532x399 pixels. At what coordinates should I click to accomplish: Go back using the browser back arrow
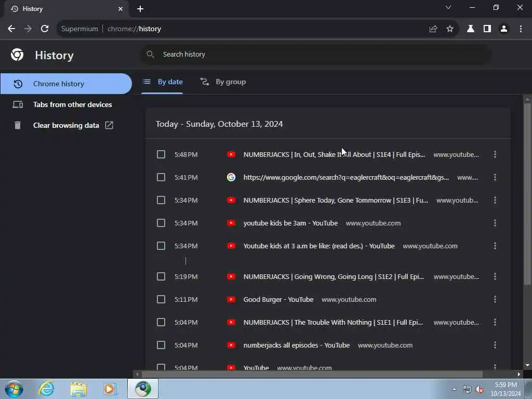click(x=11, y=29)
